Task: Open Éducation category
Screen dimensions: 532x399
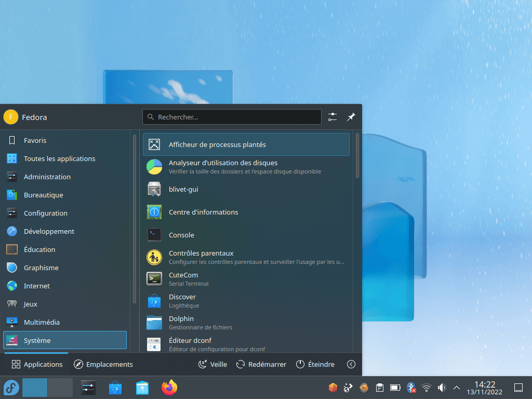Action: click(65, 249)
